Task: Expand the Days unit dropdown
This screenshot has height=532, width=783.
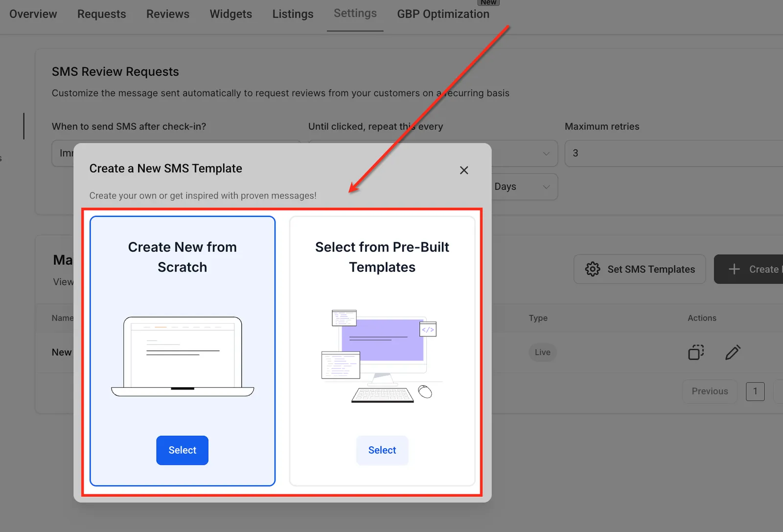Action: click(524, 186)
